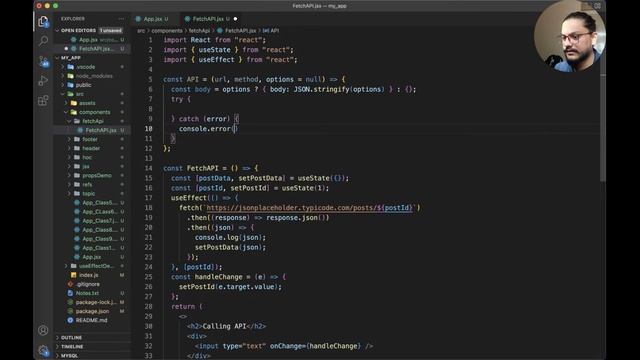Open the Explorer view in activity bar
This screenshot has height=360, width=640.
[43, 21]
